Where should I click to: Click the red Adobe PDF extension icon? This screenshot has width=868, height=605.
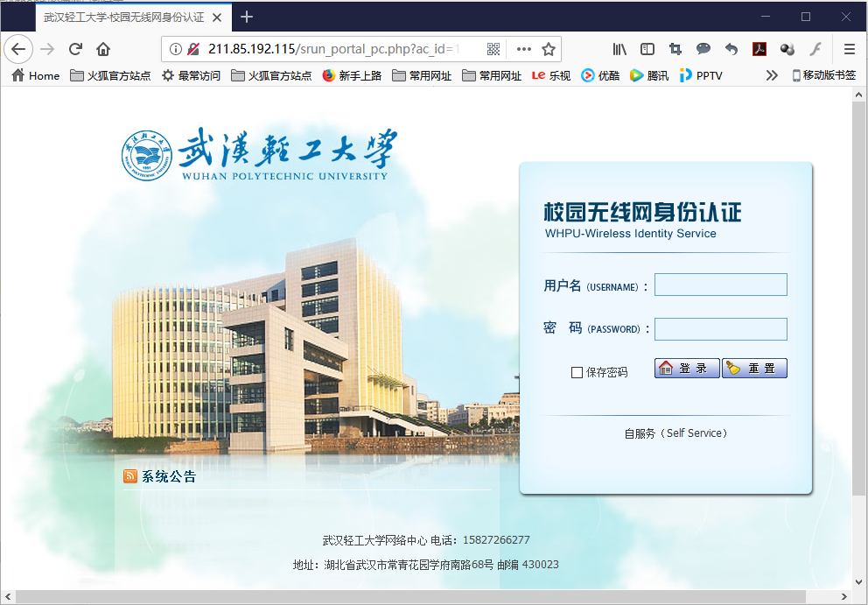tap(759, 49)
